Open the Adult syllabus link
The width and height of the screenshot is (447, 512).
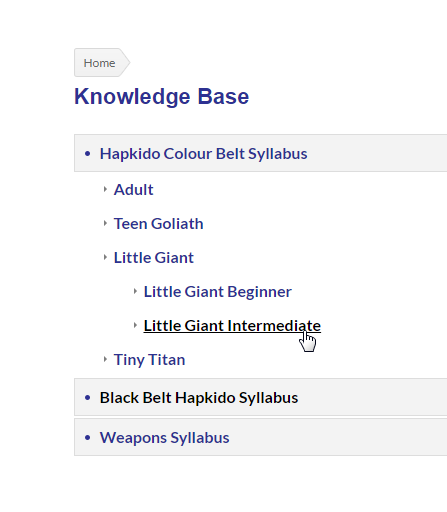pos(133,190)
